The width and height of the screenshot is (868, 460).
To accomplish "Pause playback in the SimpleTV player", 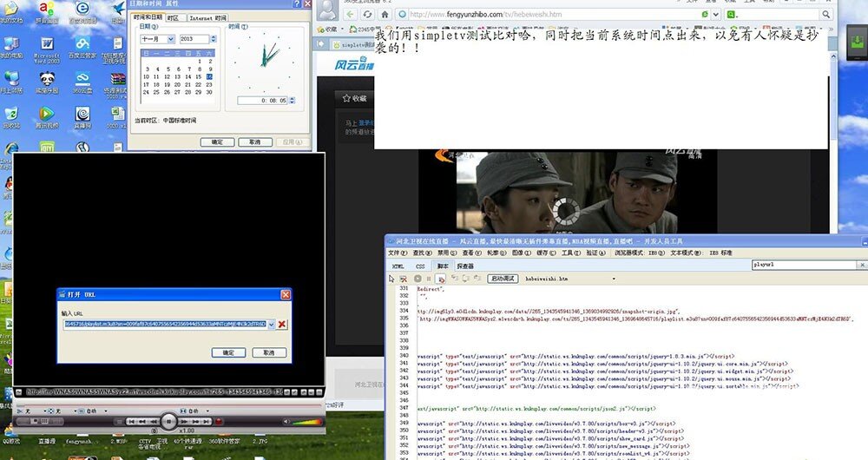I will [x=169, y=421].
